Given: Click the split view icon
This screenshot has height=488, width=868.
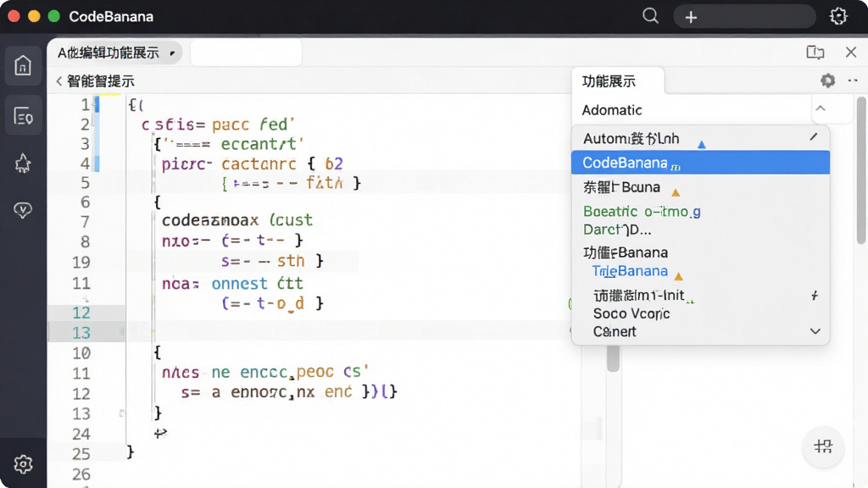Looking at the screenshot, I should [815, 52].
